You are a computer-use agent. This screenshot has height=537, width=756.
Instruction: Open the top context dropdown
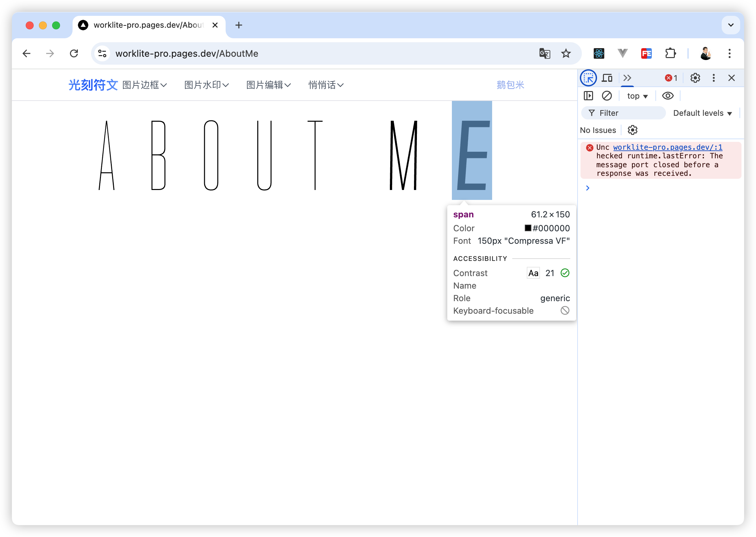pyautogui.click(x=637, y=96)
